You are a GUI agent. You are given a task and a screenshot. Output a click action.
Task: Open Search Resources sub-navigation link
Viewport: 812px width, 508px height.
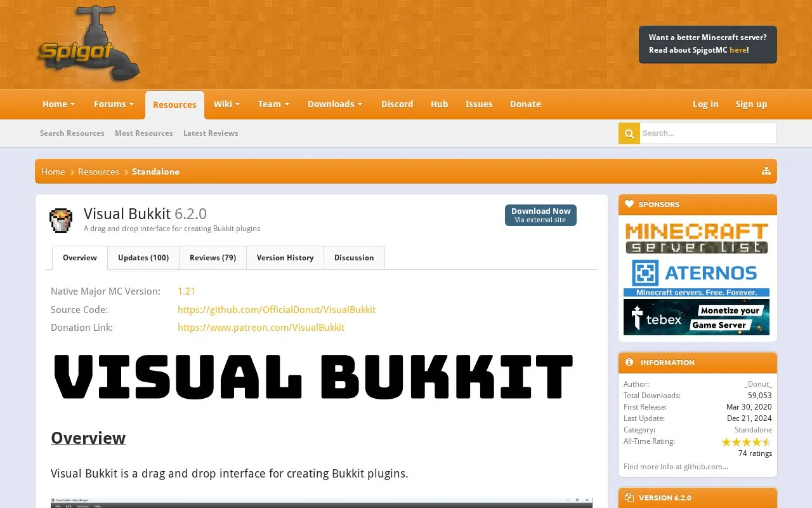(x=72, y=133)
